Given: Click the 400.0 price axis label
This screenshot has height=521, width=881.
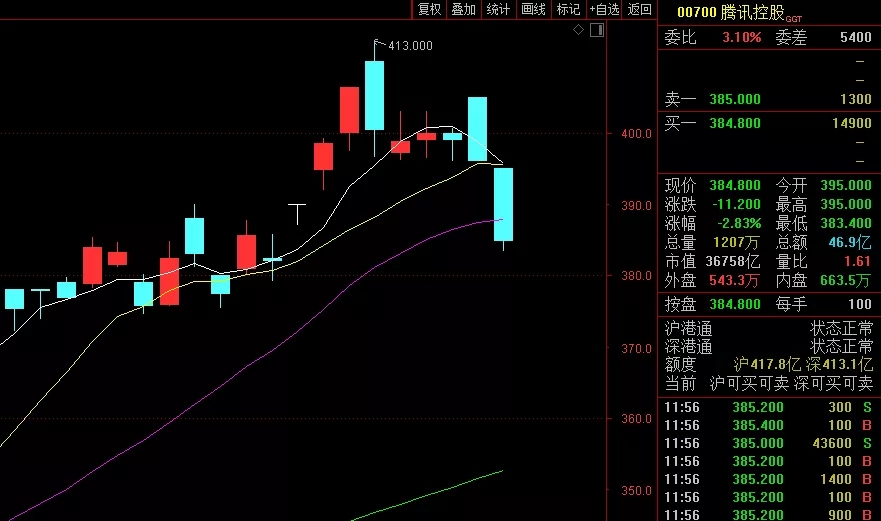Looking at the screenshot, I should click(637, 133).
